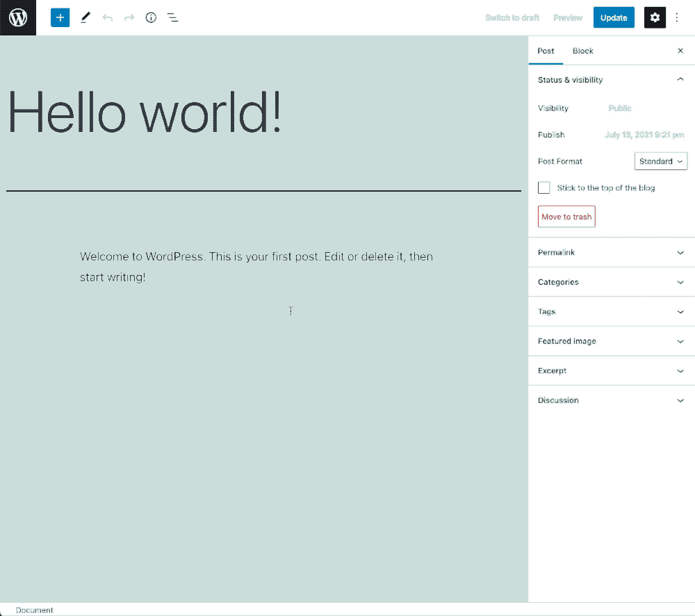The width and height of the screenshot is (695, 616).
Task: Select the Post tab
Action: tap(546, 51)
